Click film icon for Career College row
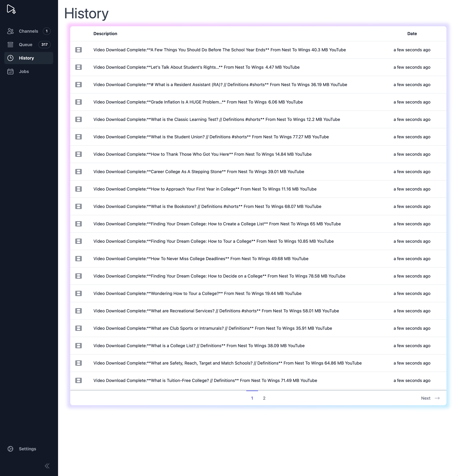This screenshot has height=476, width=458. coord(79,171)
